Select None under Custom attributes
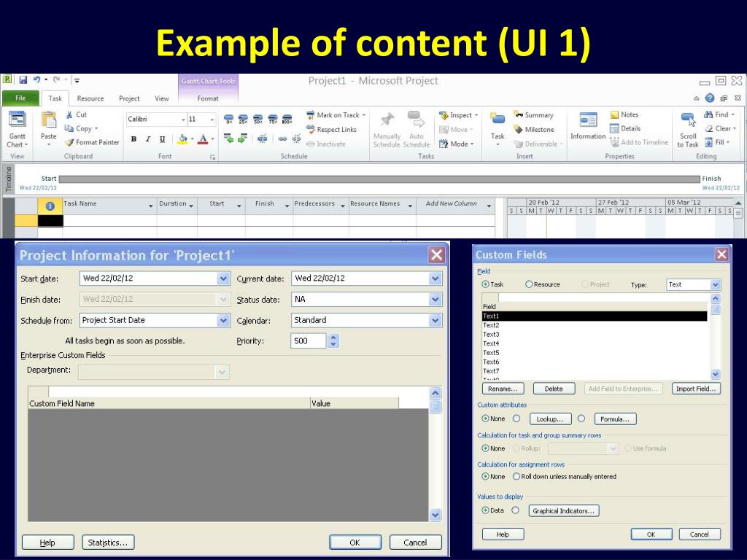 pos(485,419)
